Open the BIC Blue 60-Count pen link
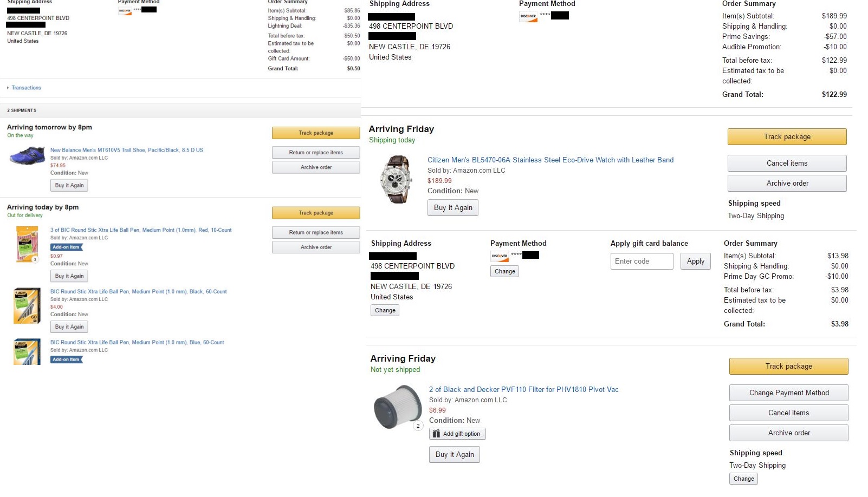This screenshot has height=497, width=868. 137,342
